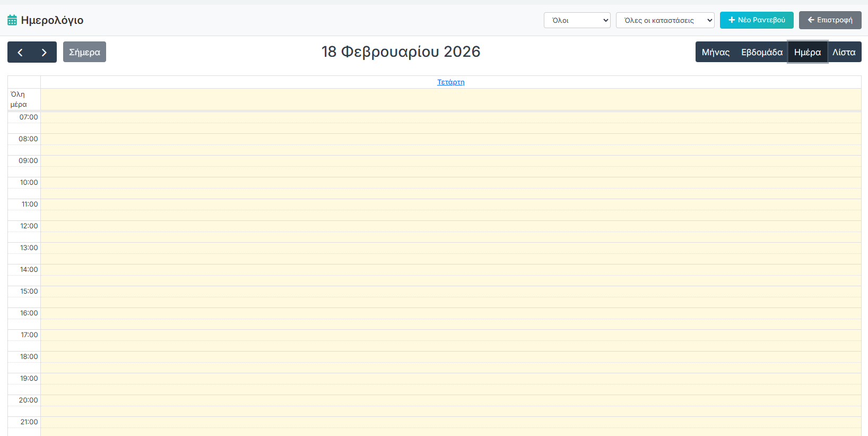
Task: Switch to Μήνας view
Action: pos(715,52)
